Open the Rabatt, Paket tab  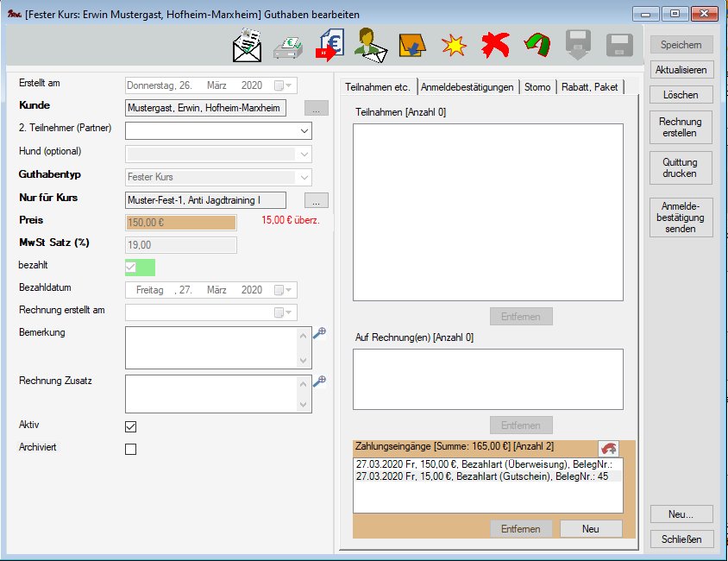coord(590,87)
